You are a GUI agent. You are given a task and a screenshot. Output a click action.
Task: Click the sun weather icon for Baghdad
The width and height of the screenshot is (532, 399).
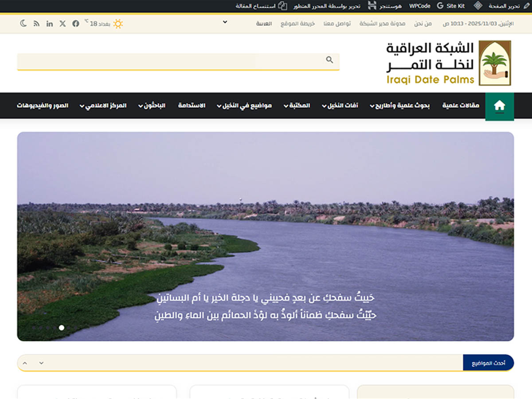coord(118,23)
